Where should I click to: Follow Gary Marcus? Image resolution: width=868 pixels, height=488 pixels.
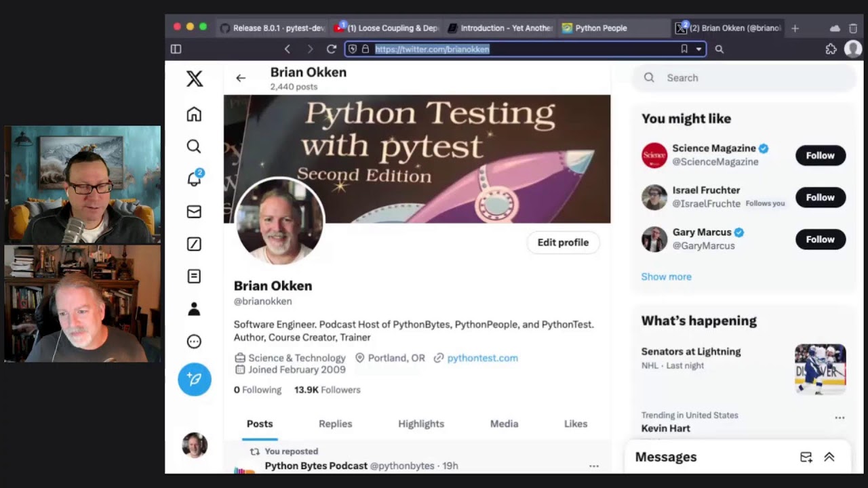click(820, 239)
